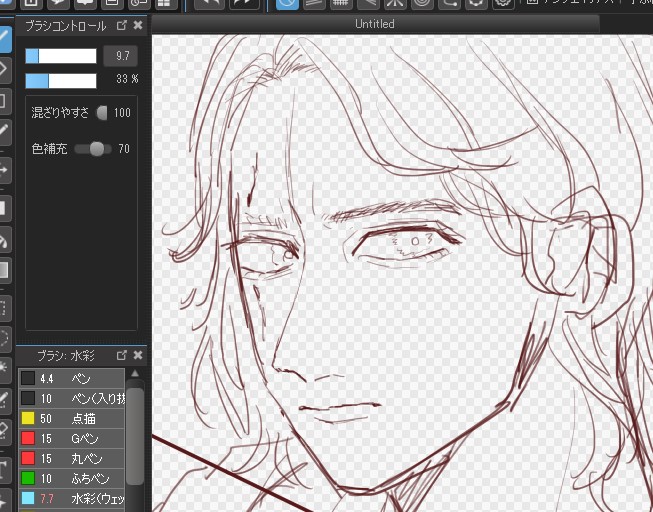Select the Magic Wand tool
This screenshot has width=653, height=512.
pos(4,368)
